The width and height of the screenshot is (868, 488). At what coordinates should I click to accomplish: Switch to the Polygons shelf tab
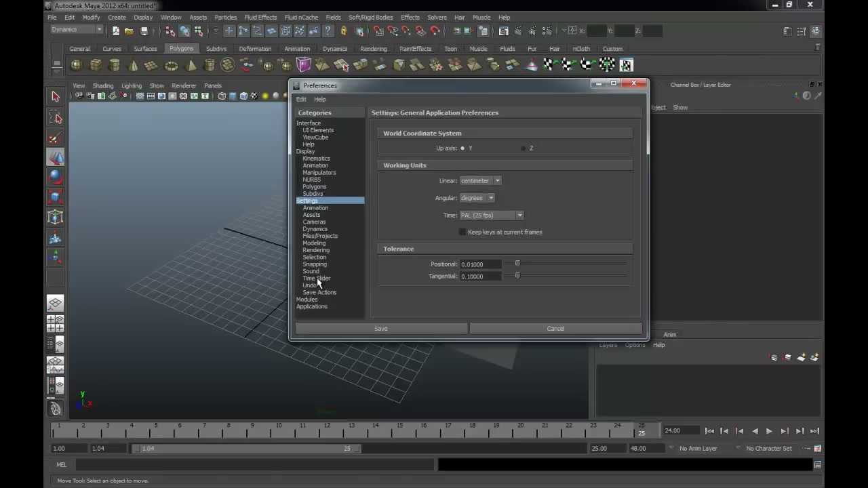181,49
